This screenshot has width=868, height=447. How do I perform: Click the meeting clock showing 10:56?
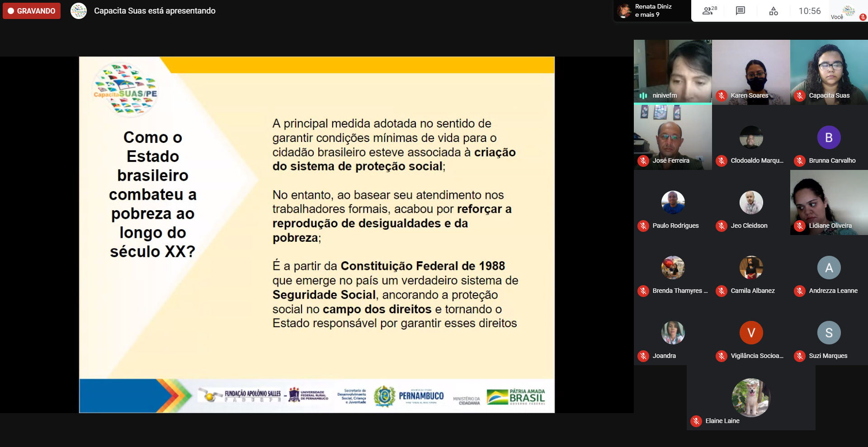809,11
